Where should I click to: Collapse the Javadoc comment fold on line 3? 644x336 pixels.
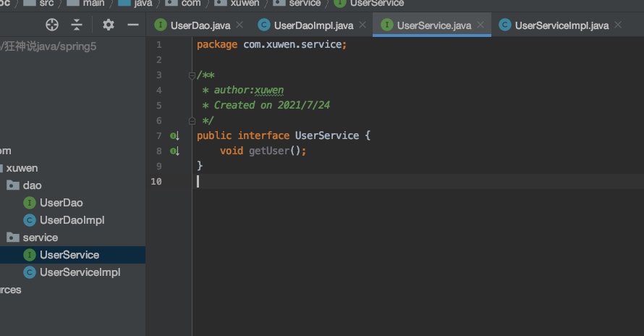click(x=192, y=75)
